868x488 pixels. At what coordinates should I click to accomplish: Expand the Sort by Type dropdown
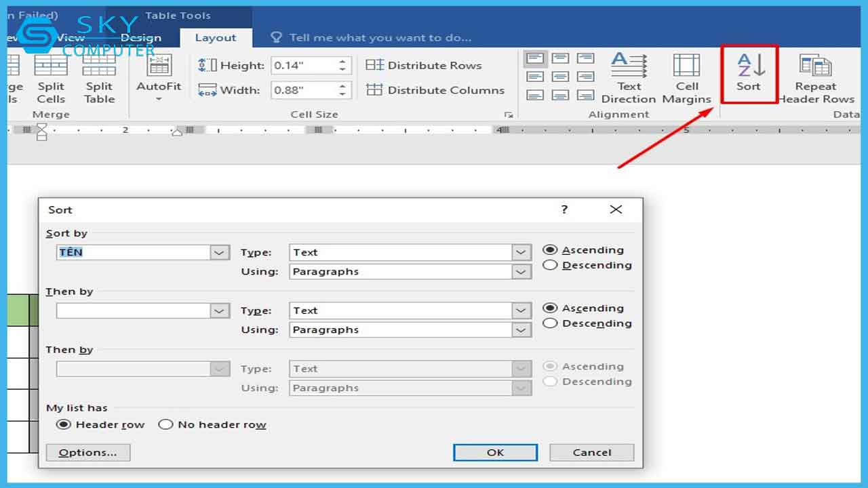click(x=521, y=253)
